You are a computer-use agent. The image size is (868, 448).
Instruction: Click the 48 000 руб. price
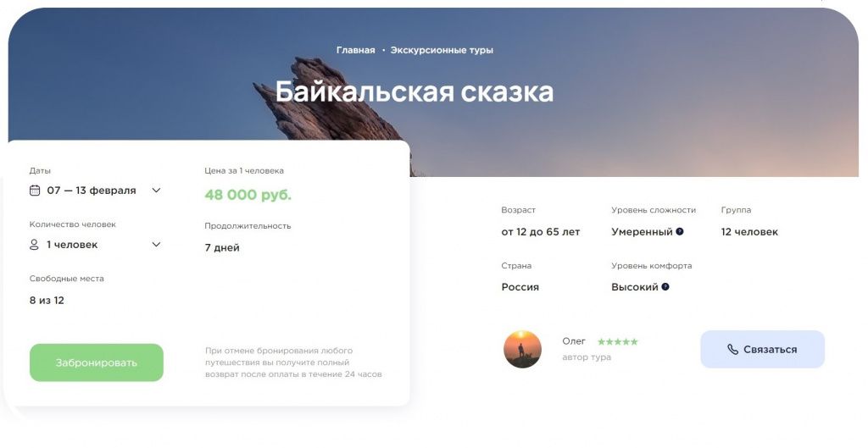pos(248,195)
